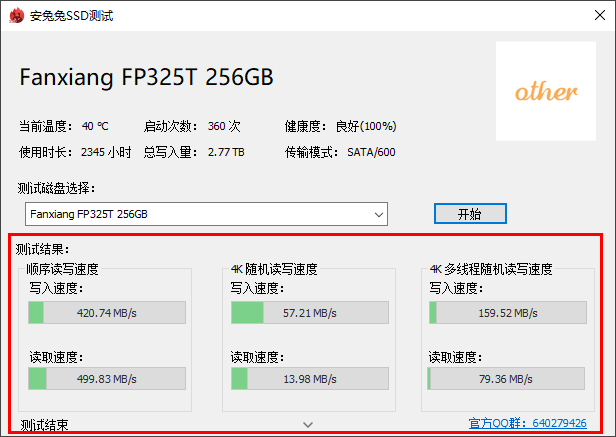
Task: Click the 传输模式 SATA/600 value
Action: tap(371, 152)
